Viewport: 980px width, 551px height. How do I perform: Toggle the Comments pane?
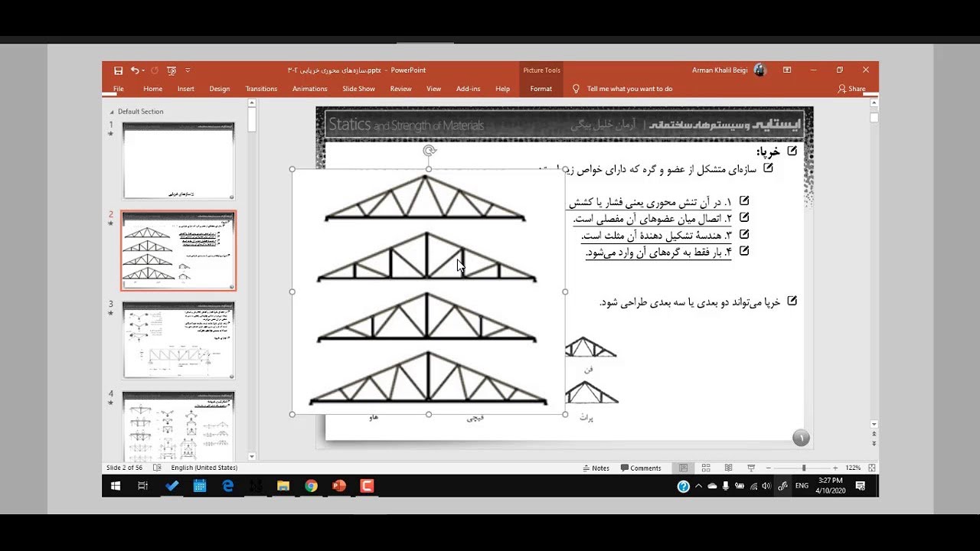pyautogui.click(x=641, y=468)
